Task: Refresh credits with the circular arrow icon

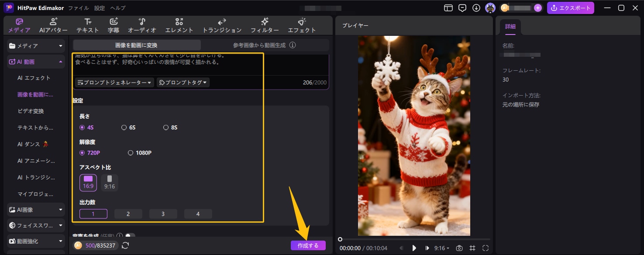Action: click(125, 245)
